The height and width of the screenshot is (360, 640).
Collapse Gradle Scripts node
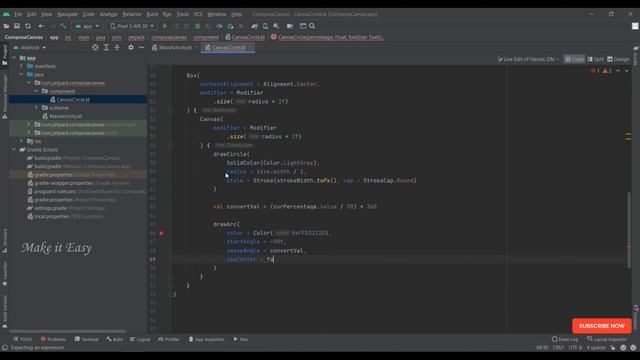pos(15,149)
